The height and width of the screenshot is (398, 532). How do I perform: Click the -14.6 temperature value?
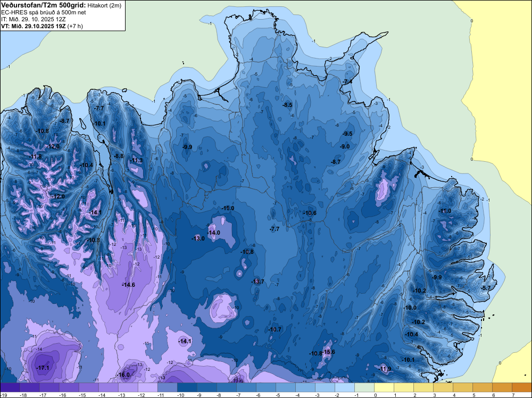point(128,285)
